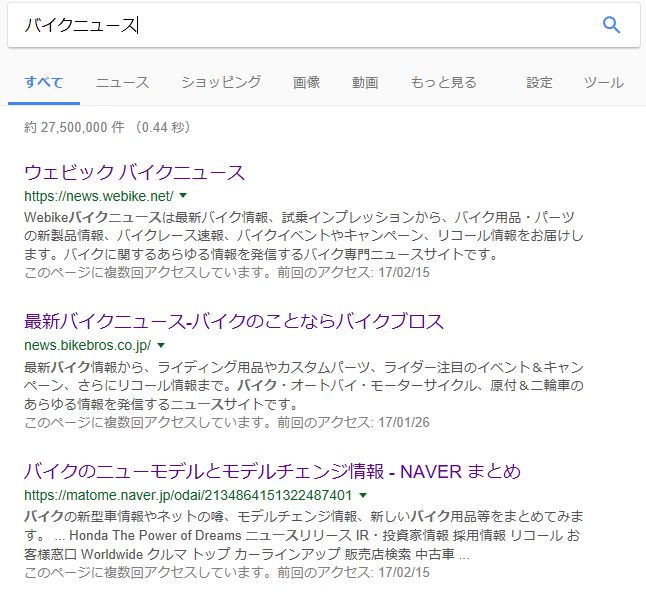Click the bikebros snippet starting 最新バイク情報から
Viewport: 646px width, 596px height.
tap(304, 386)
